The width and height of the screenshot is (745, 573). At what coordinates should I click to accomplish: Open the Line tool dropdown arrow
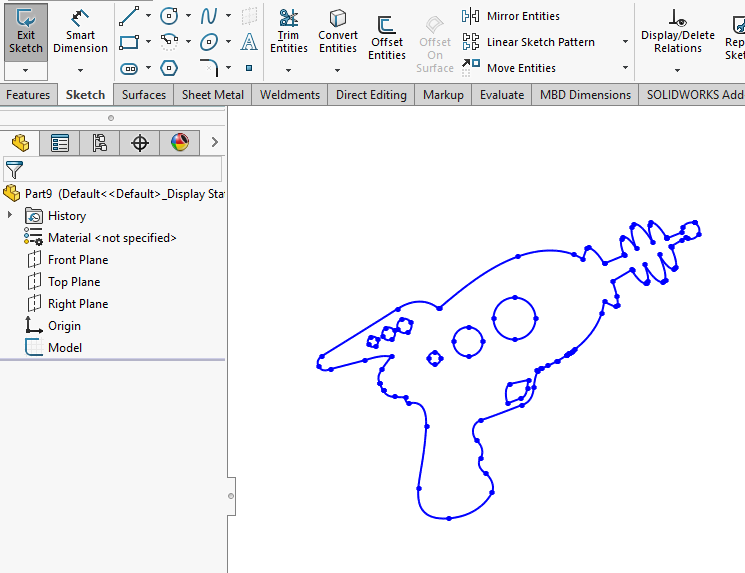148,16
